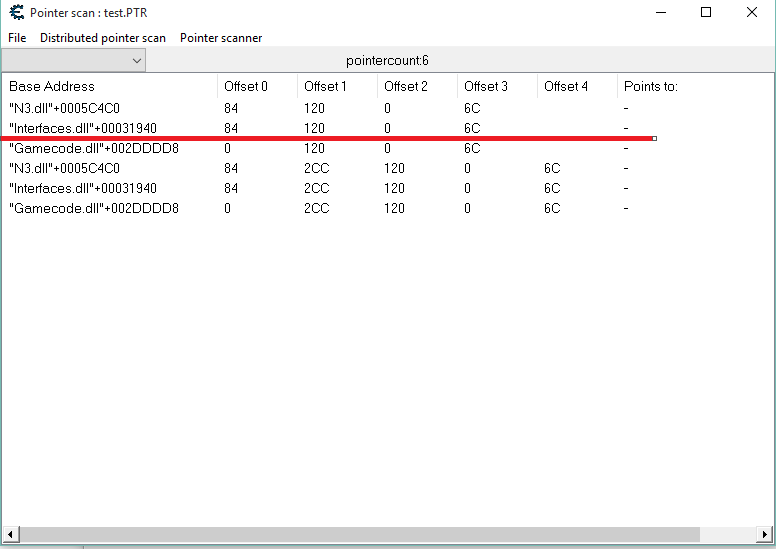Click the 'Points to:' column header
776x549 pixels.
650,87
